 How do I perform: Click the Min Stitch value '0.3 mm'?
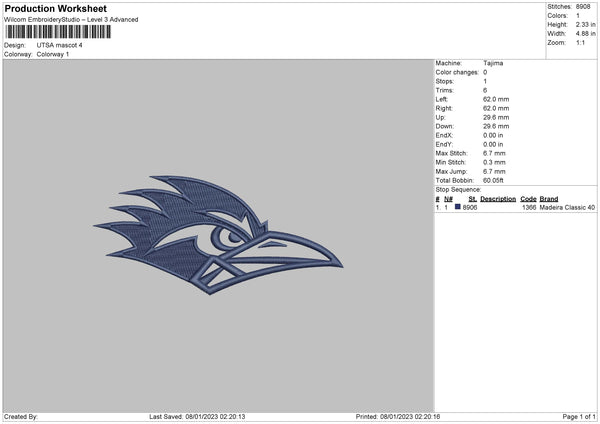(x=494, y=162)
